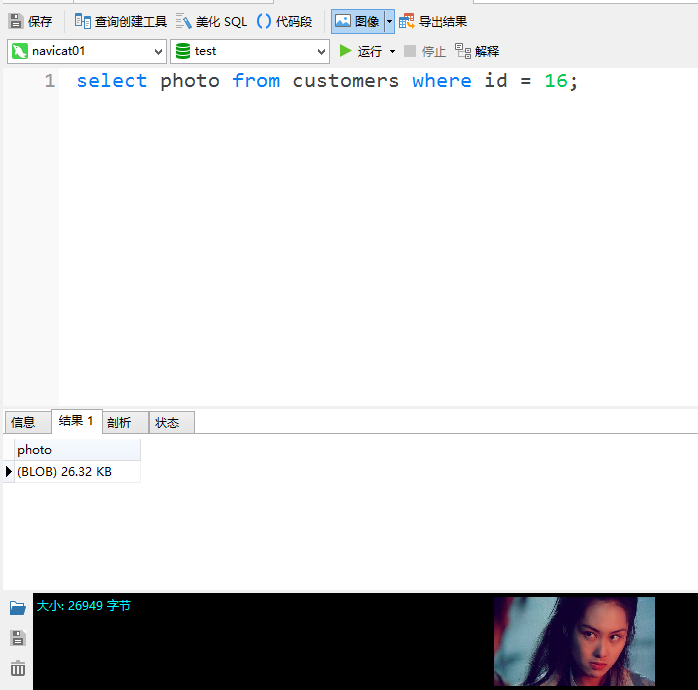Switch to the Status (状态) tab
The height and width of the screenshot is (690, 698).
(x=167, y=423)
